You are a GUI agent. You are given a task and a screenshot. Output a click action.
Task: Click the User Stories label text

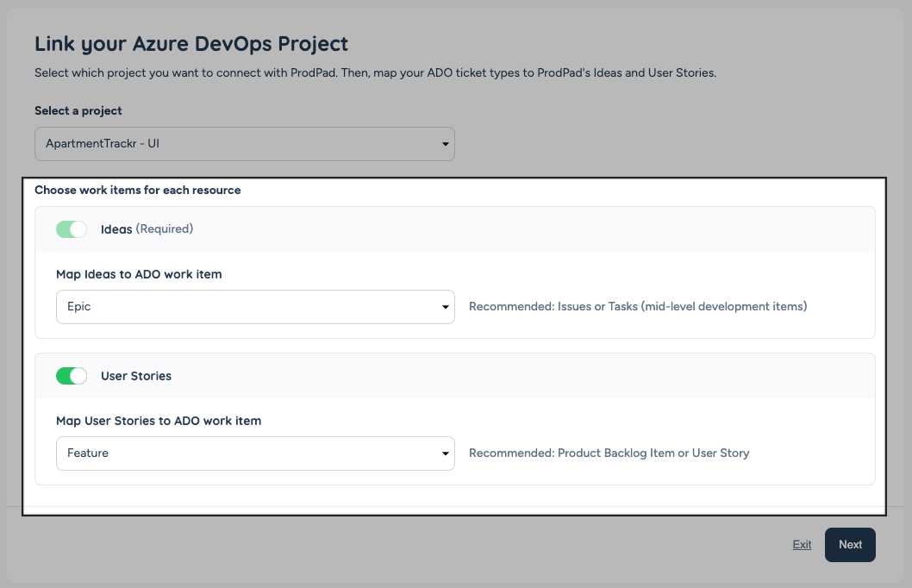[136, 376]
